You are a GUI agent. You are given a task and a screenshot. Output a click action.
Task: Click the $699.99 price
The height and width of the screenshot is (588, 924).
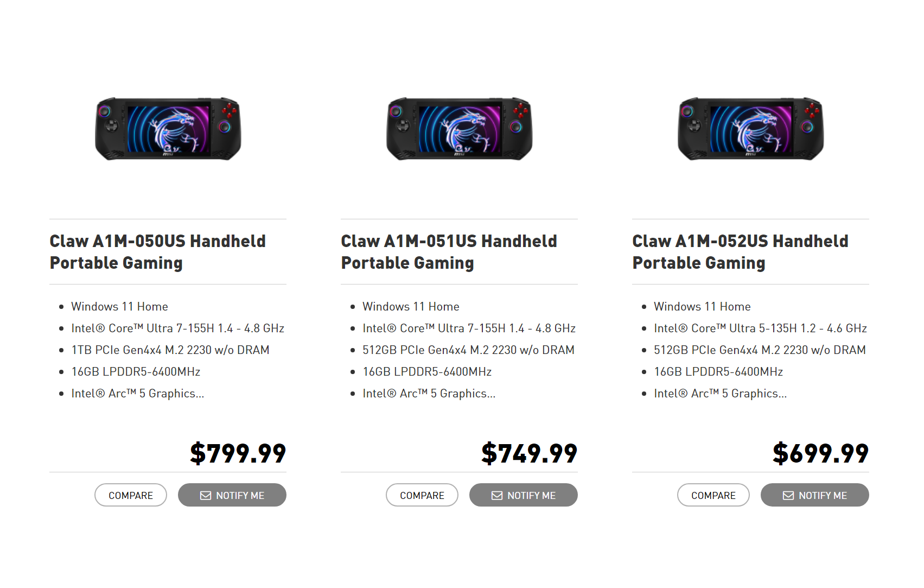tap(821, 453)
